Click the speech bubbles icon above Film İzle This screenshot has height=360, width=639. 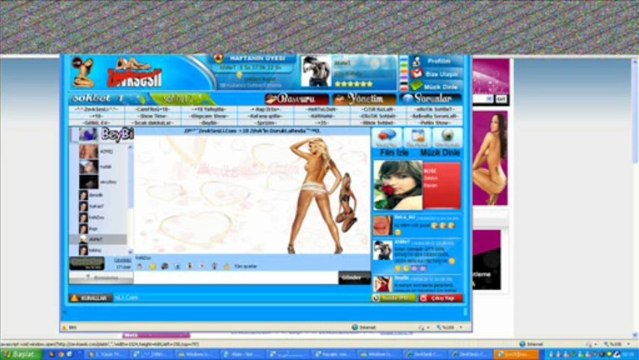click(x=386, y=138)
